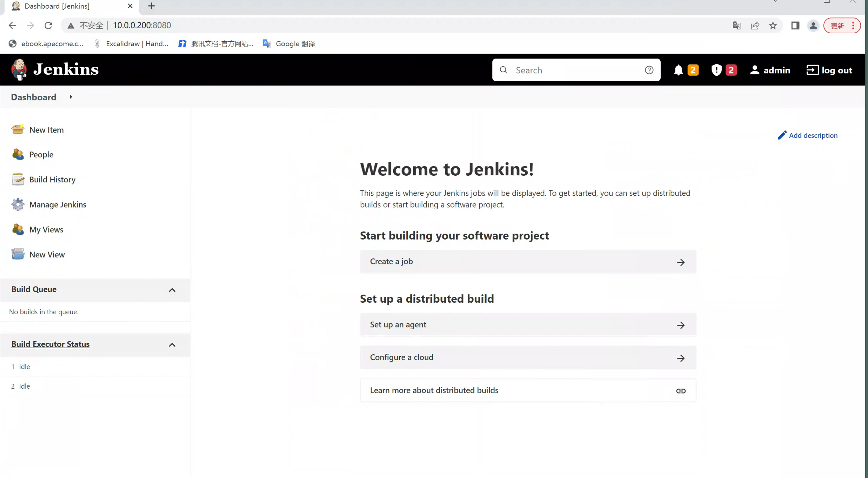This screenshot has width=868, height=478.
Task: Click log out in header
Action: (829, 70)
